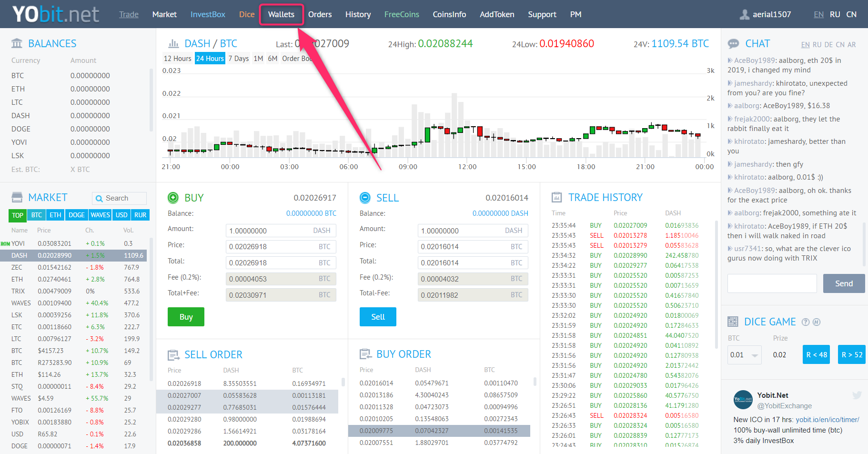Select the 12 Hours chart interval
The width and height of the screenshot is (868, 454).
point(177,59)
